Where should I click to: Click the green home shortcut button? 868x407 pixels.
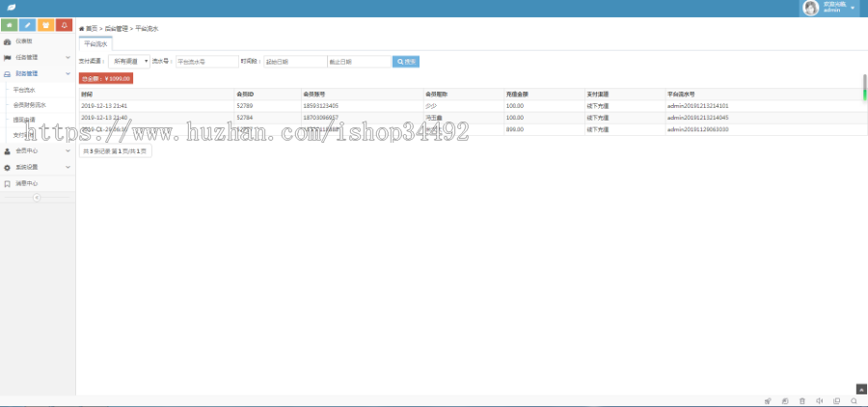pos(10,25)
